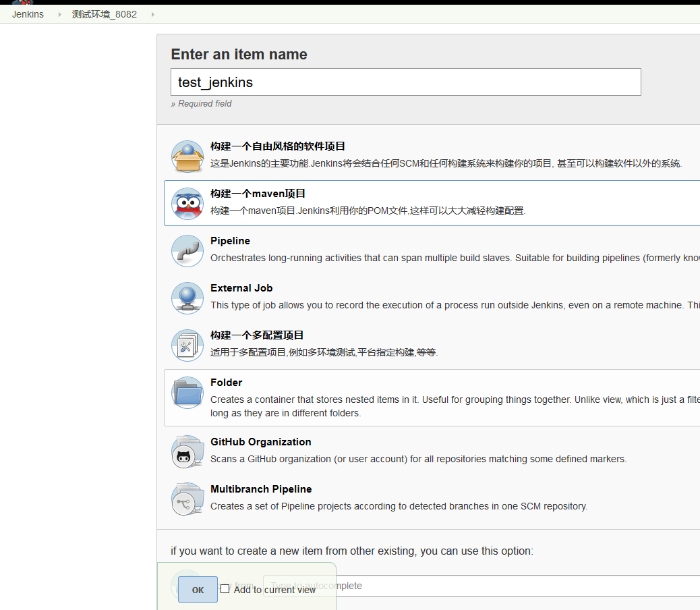Select the GitHub Organization octocat icon

pyautogui.click(x=187, y=452)
